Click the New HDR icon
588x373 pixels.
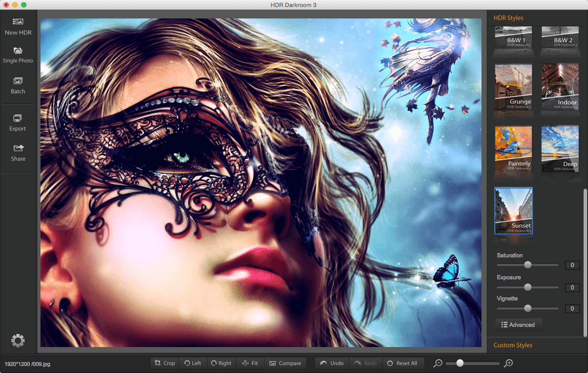pos(18,22)
